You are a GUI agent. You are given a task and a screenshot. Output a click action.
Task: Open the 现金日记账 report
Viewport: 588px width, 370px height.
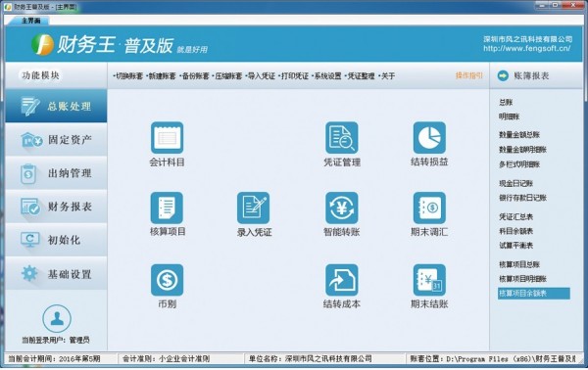515,183
